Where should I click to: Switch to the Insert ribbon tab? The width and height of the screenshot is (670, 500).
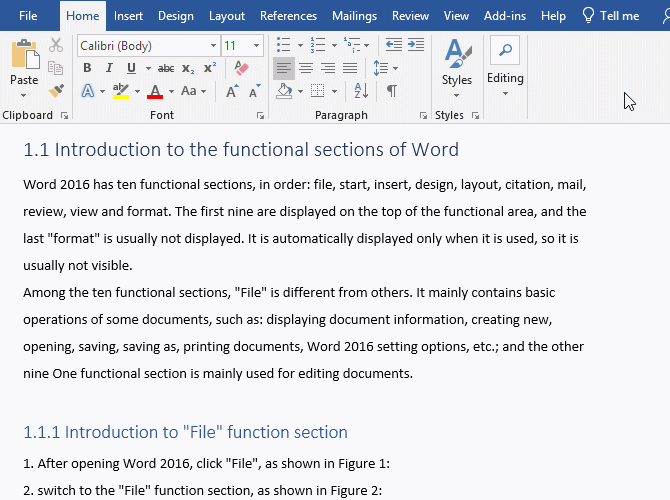click(x=128, y=16)
